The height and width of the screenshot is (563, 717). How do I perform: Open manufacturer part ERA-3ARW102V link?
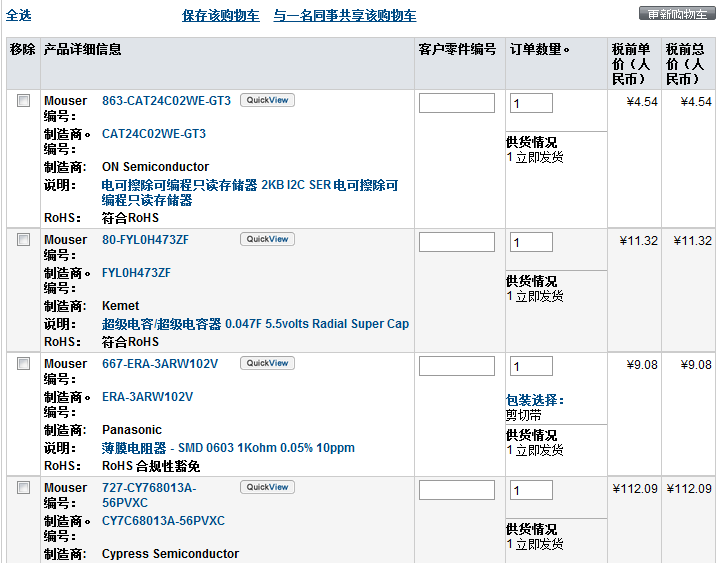pyautogui.click(x=147, y=397)
